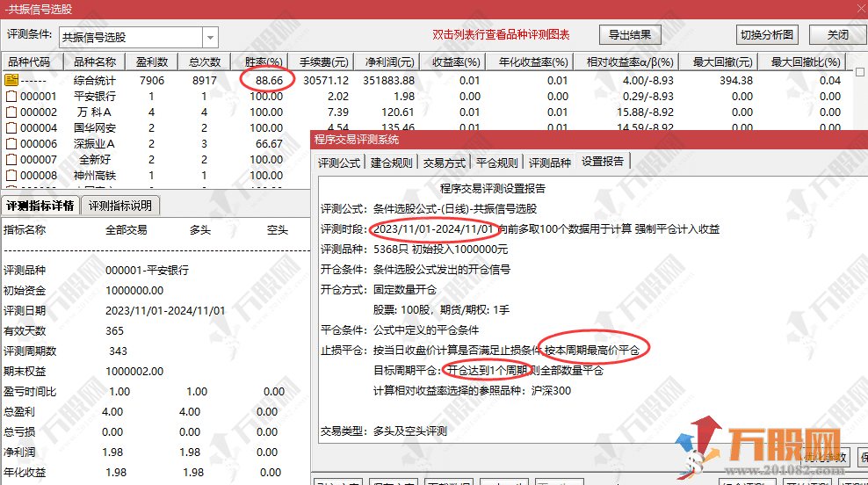Viewport: 868px width, 485px height.
Task: Click the row icon for 000004 国华网安
Action: click(11, 128)
